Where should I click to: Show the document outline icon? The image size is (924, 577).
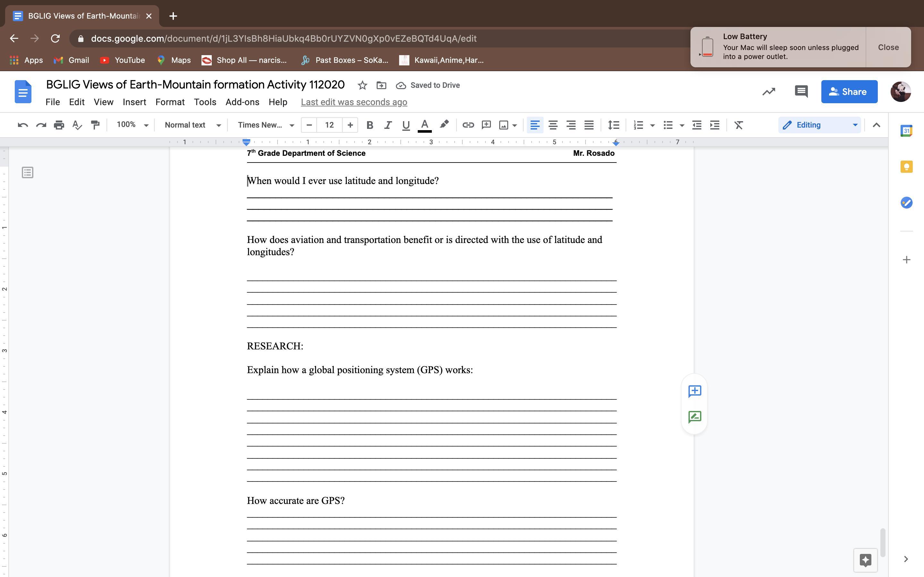click(x=28, y=172)
